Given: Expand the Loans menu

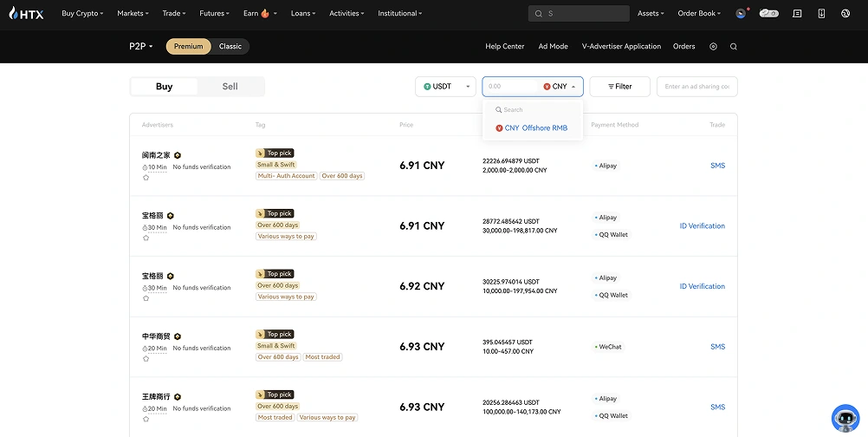Looking at the screenshot, I should tap(303, 13).
